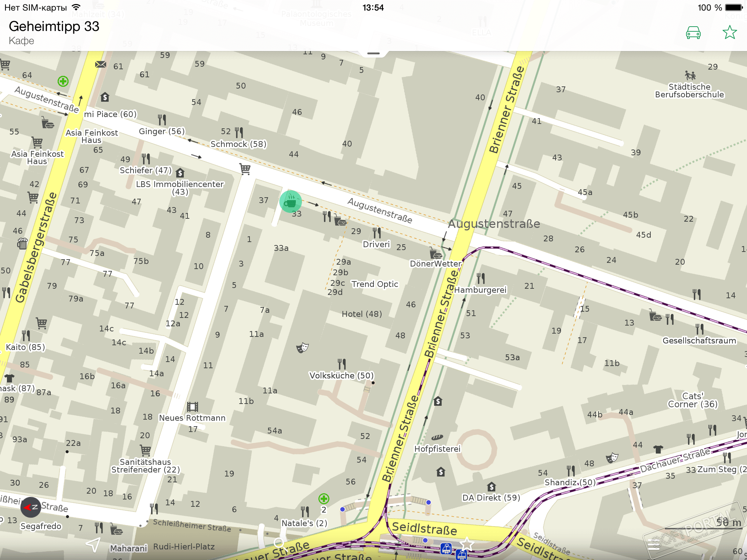Open bookmarks star in bottom bar
747x560 pixels.
[x=467, y=544]
